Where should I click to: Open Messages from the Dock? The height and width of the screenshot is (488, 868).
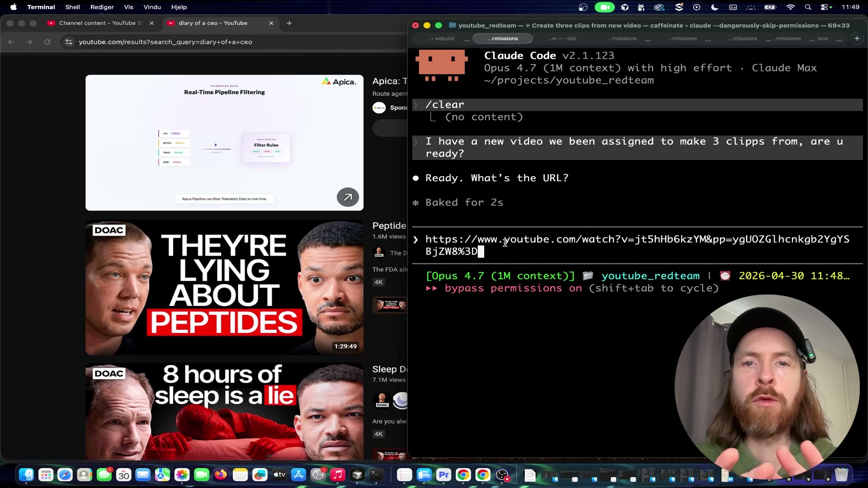click(x=104, y=475)
